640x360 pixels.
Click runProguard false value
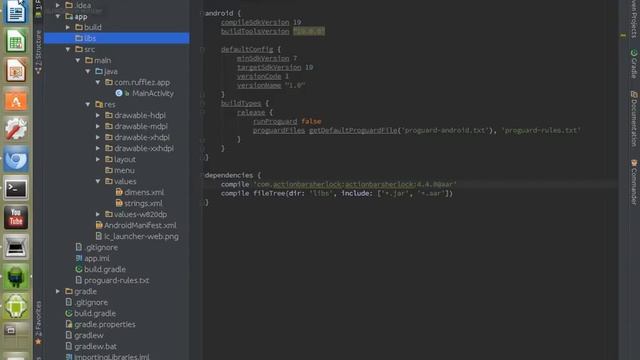pos(311,121)
